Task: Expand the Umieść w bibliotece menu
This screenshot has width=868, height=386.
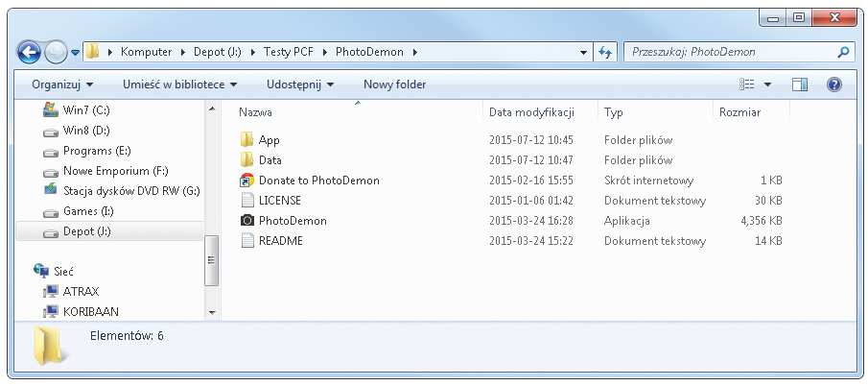Action: tap(179, 84)
